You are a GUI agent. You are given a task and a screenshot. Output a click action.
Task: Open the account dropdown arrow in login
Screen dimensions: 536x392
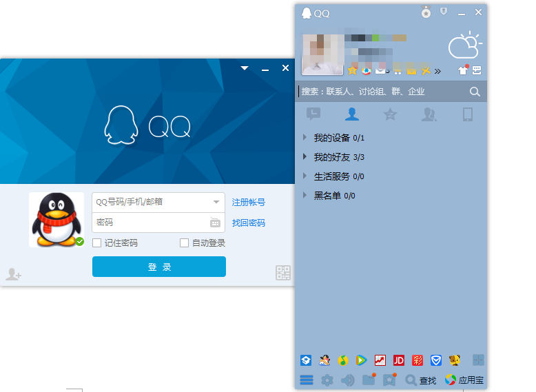(x=216, y=202)
